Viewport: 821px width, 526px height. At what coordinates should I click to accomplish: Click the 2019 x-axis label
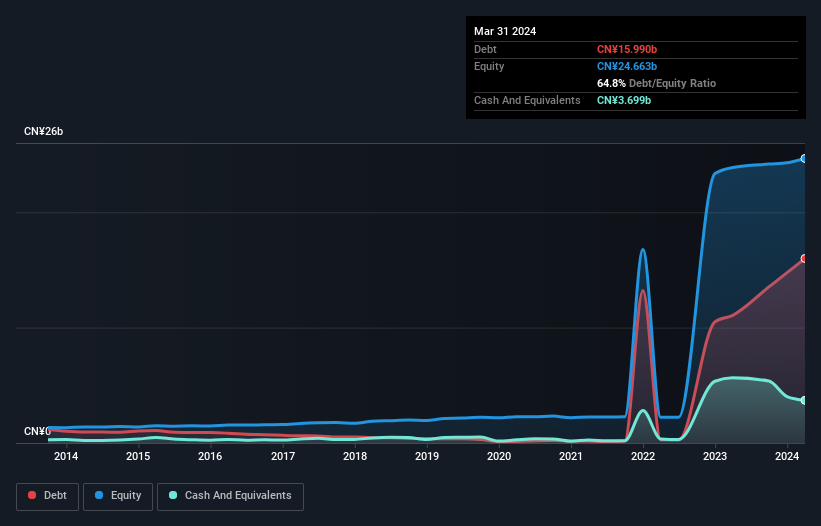pos(427,456)
